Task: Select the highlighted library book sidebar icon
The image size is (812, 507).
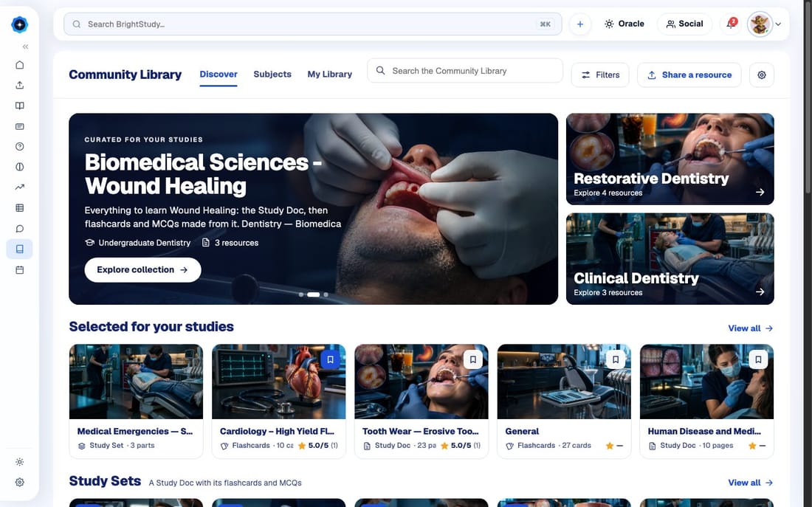Action: point(20,249)
